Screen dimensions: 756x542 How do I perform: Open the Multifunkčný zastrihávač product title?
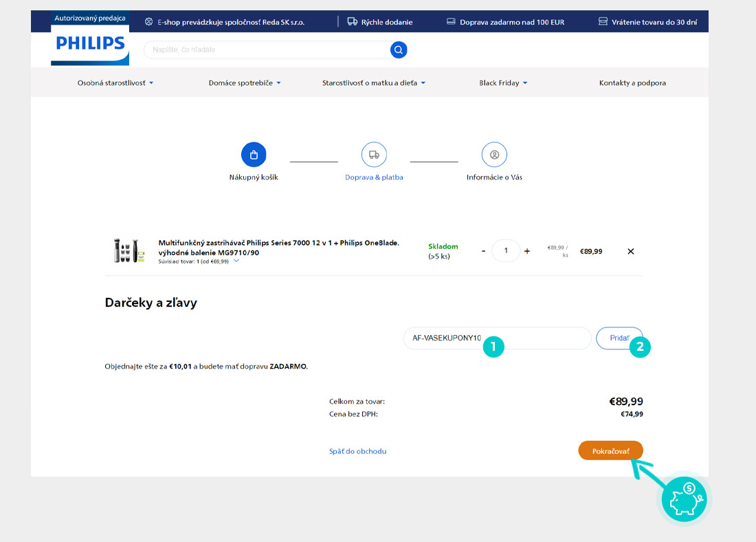(x=278, y=248)
